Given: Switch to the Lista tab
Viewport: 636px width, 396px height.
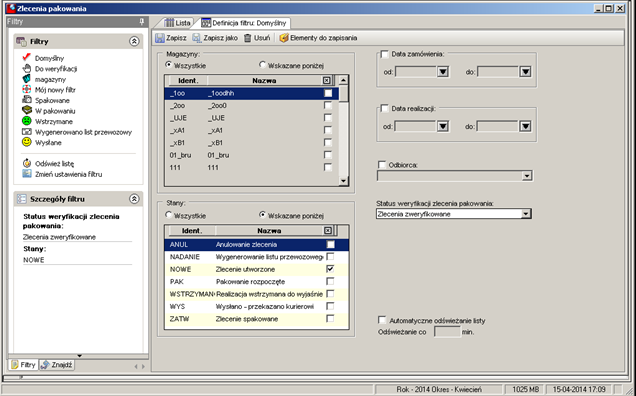Looking at the screenshot, I should (177, 23).
